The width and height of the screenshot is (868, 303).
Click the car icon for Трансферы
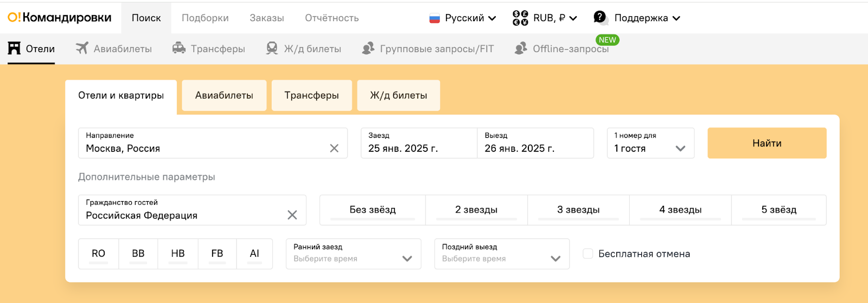179,48
